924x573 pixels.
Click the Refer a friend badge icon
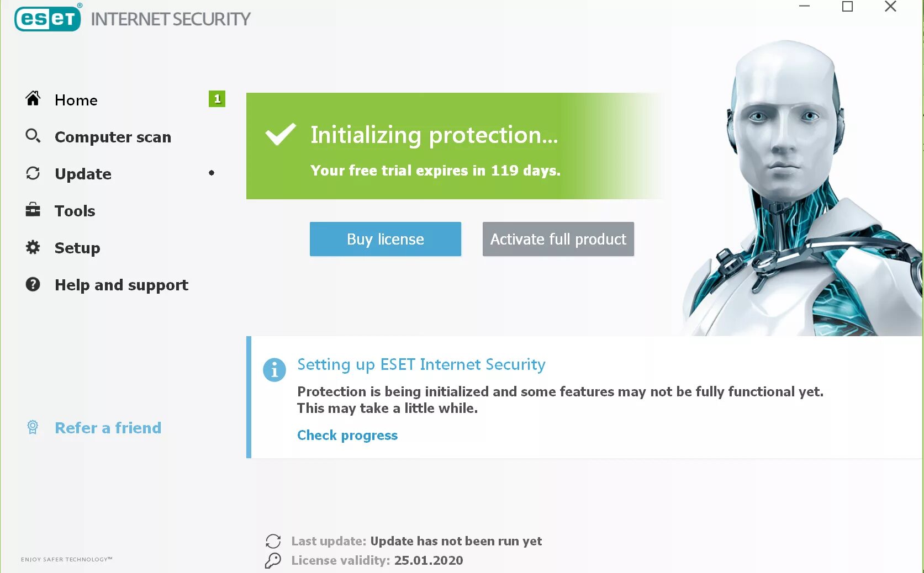[33, 427]
